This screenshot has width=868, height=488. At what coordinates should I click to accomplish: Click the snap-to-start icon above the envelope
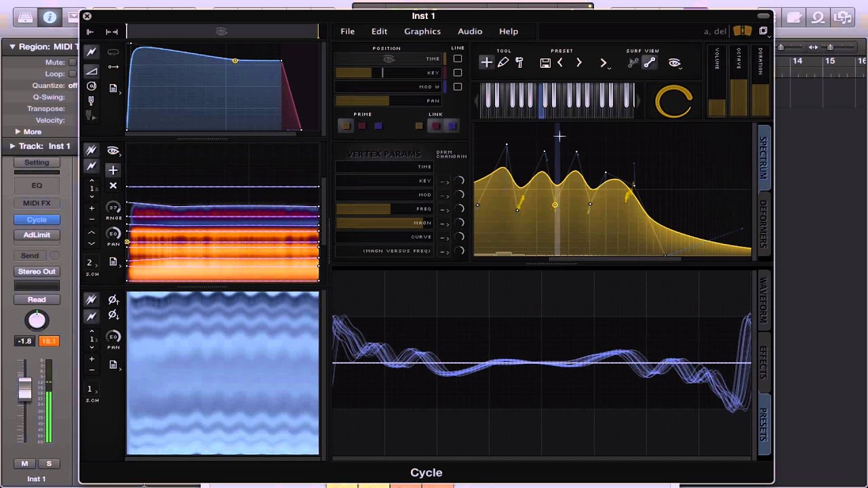90,32
